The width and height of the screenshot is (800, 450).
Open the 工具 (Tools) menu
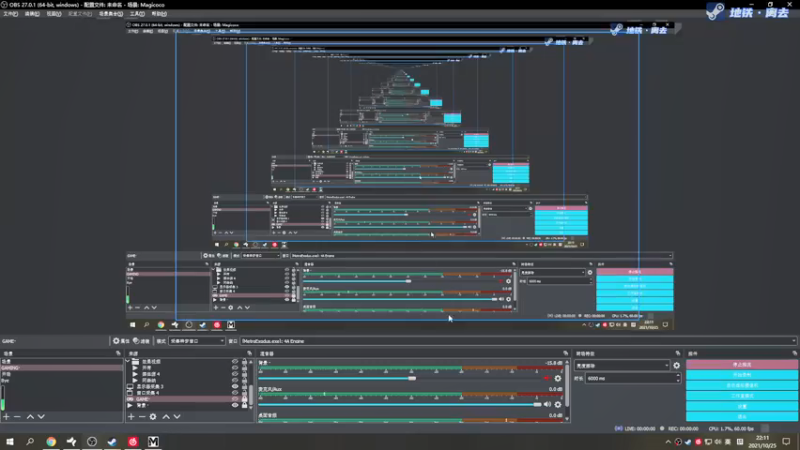(x=137, y=14)
